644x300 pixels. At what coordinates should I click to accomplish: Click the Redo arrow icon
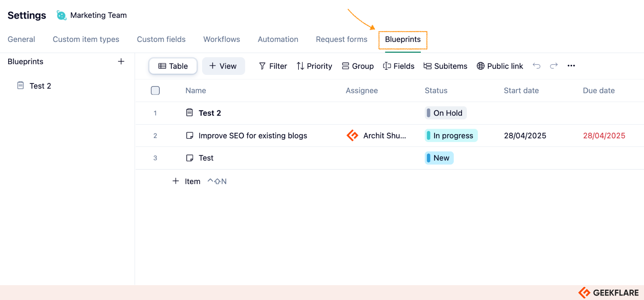coord(554,66)
